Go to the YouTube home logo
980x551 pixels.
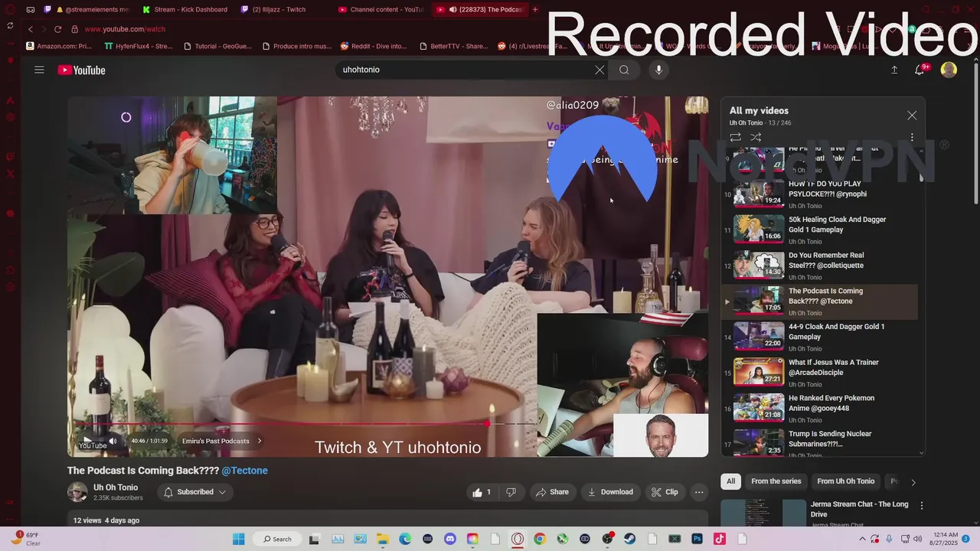(x=81, y=70)
